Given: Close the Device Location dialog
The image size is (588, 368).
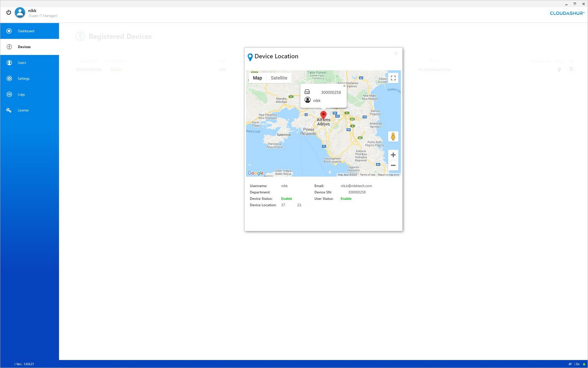Looking at the screenshot, I should pyautogui.click(x=396, y=53).
